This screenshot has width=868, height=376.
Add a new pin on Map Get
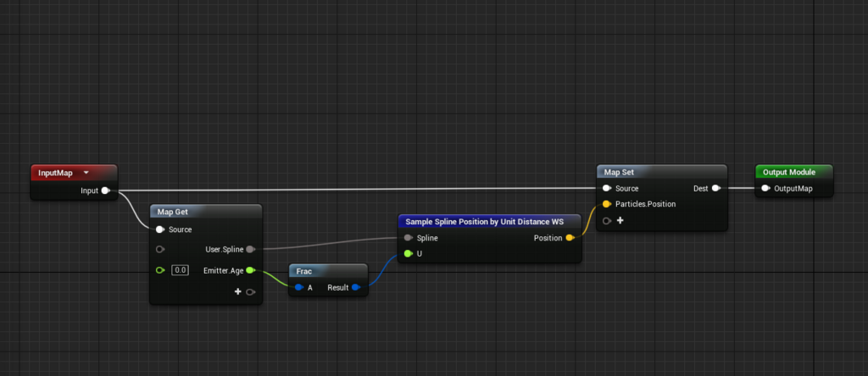(238, 291)
